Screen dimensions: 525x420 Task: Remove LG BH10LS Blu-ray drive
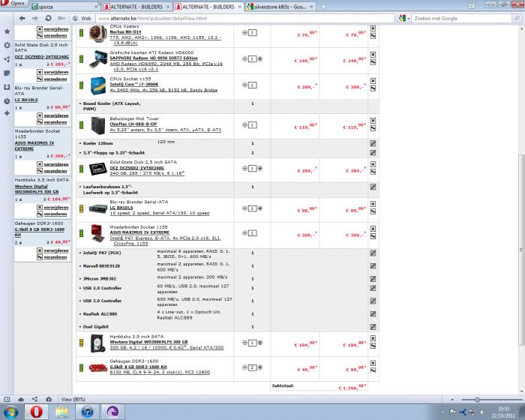(x=373, y=204)
